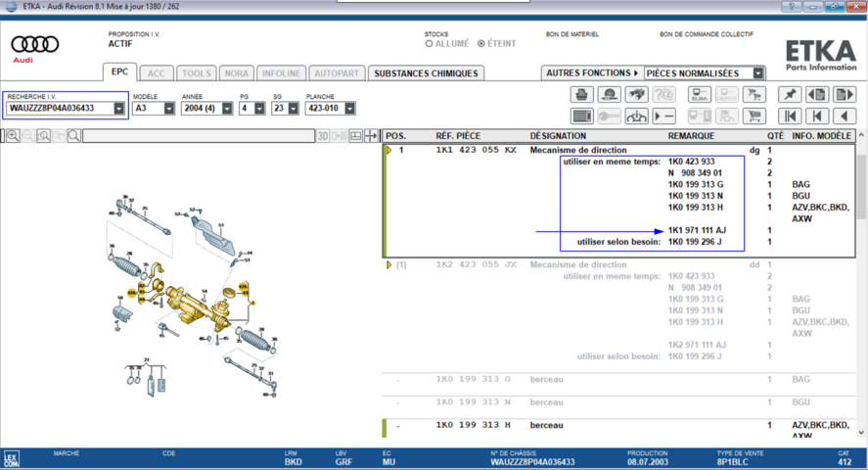Click the hands with info symbol icon
The width and height of the screenshot is (868, 470).
click(637, 117)
